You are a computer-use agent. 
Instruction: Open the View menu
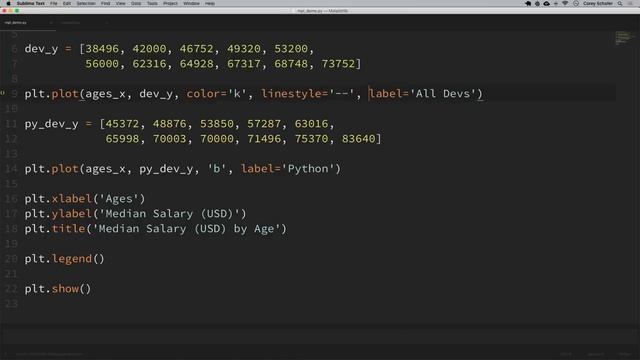coord(120,3)
